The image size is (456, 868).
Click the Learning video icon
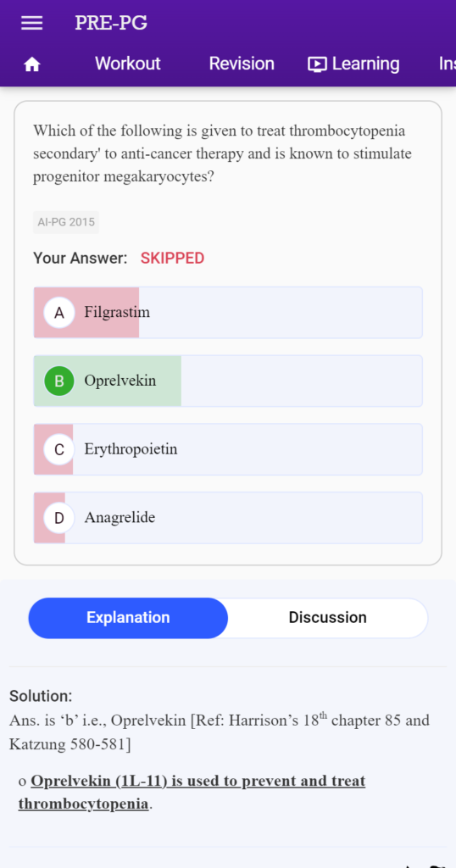tap(317, 64)
